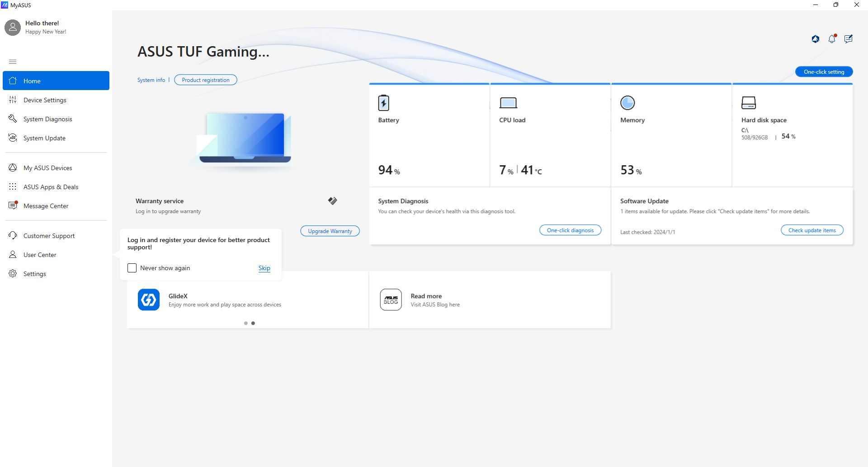This screenshot has width=868, height=467.
Task: Click the Warranty service heading
Action: [x=160, y=201]
